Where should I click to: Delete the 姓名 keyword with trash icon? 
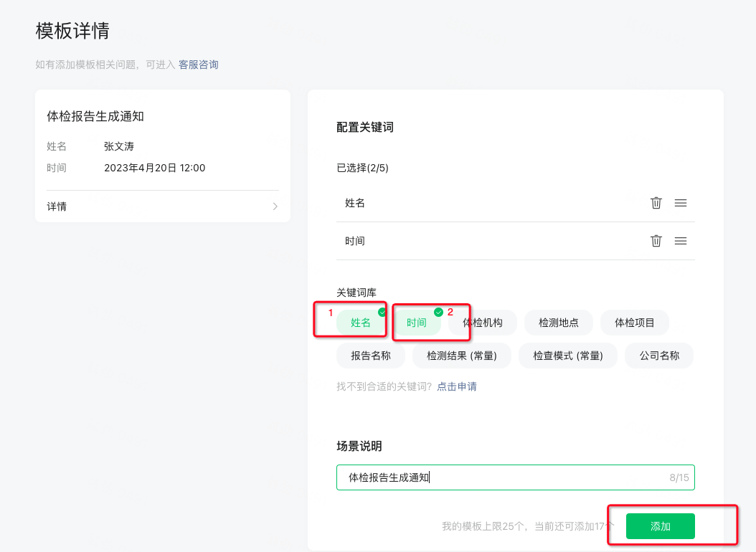656,203
